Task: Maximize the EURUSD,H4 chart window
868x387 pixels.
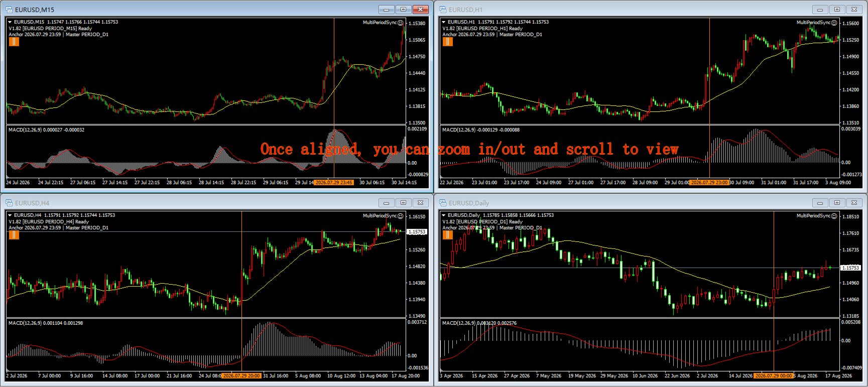Action: tap(403, 203)
